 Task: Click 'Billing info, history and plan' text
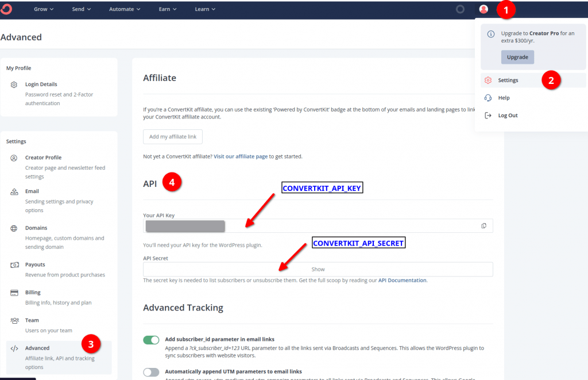pyautogui.click(x=58, y=302)
